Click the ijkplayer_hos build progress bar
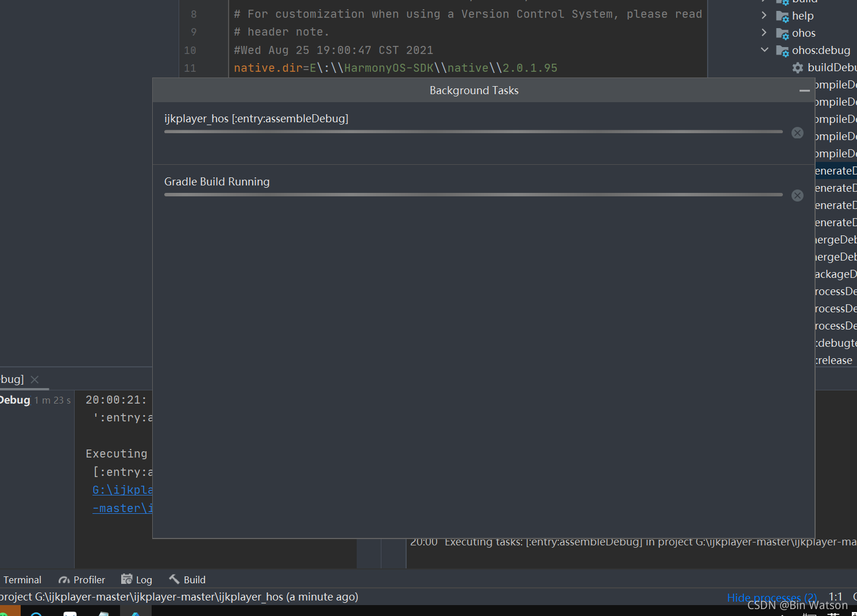857x616 pixels. pyautogui.click(x=473, y=131)
